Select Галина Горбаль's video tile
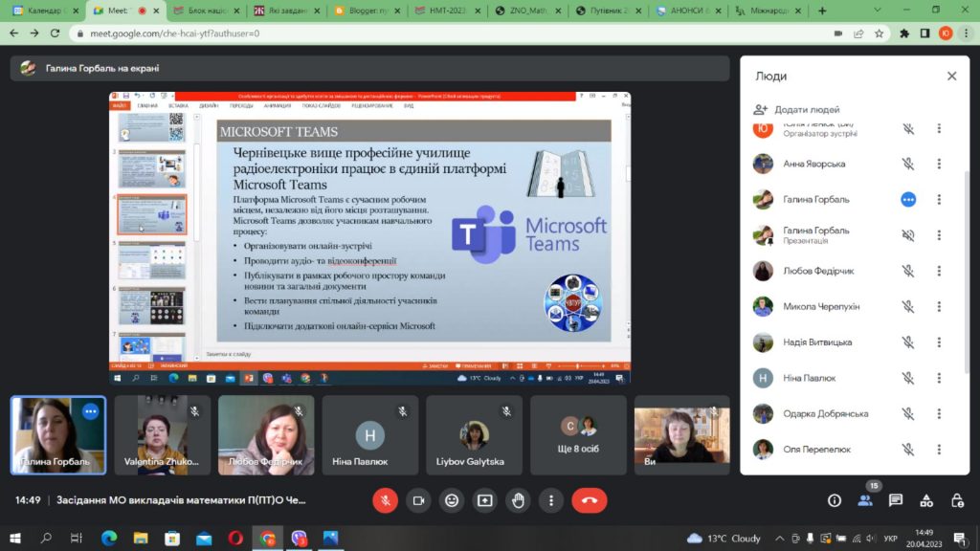The height and width of the screenshot is (551, 980). 58,435
